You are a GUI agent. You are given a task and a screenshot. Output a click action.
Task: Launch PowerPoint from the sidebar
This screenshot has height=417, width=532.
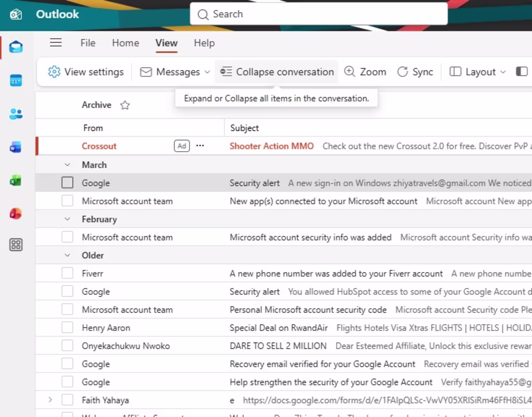click(15, 214)
